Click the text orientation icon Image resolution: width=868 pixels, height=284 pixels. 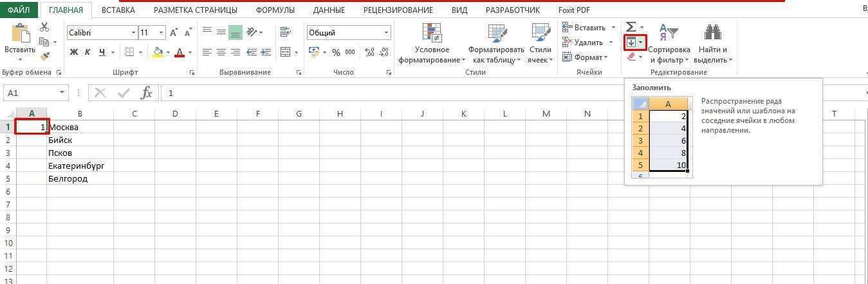[x=252, y=32]
